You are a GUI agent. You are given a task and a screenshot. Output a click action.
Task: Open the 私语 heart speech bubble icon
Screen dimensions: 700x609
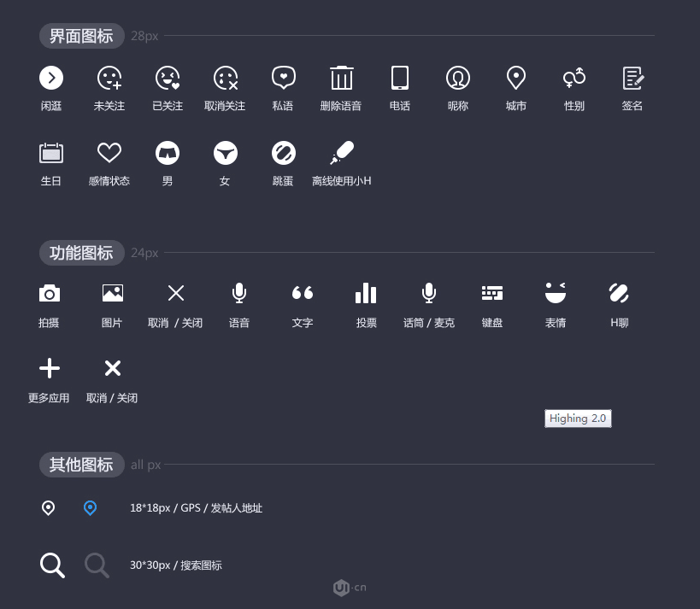(284, 78)
